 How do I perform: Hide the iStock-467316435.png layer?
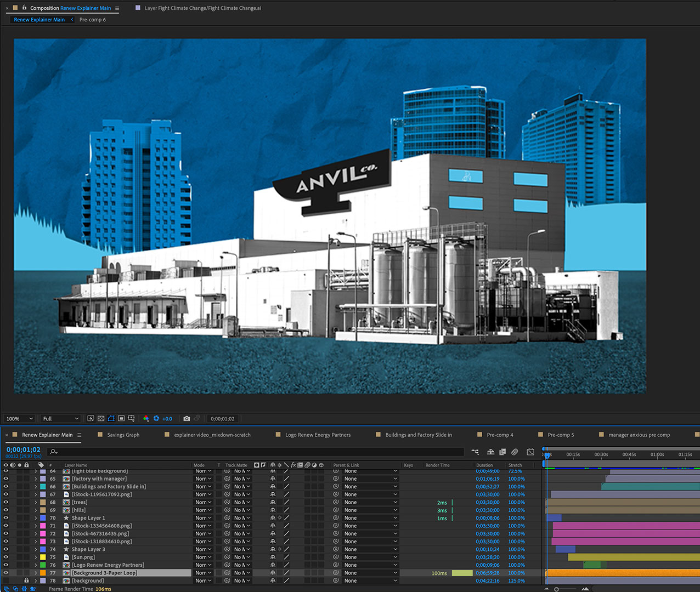click(x=6, y=533)
